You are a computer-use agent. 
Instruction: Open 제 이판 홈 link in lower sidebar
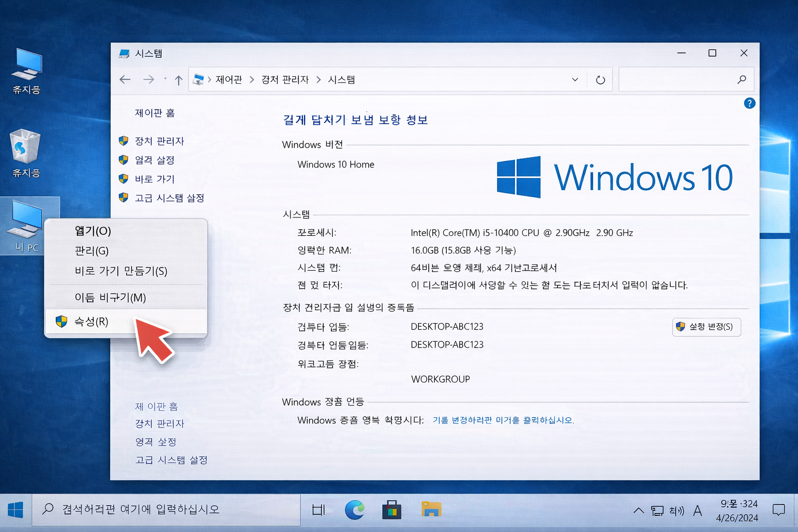coord(156,406)
